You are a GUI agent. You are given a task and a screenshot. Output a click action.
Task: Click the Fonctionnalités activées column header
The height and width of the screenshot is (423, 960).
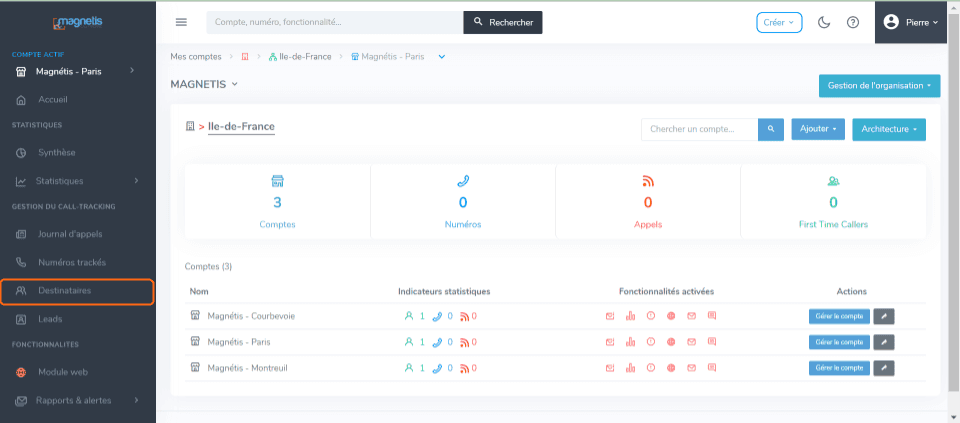pos(666,291)
